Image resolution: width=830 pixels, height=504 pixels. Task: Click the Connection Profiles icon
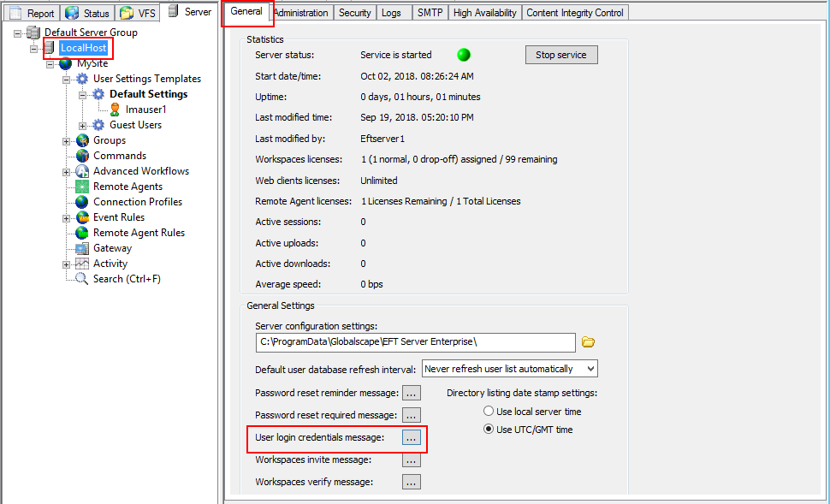(82, 202)
